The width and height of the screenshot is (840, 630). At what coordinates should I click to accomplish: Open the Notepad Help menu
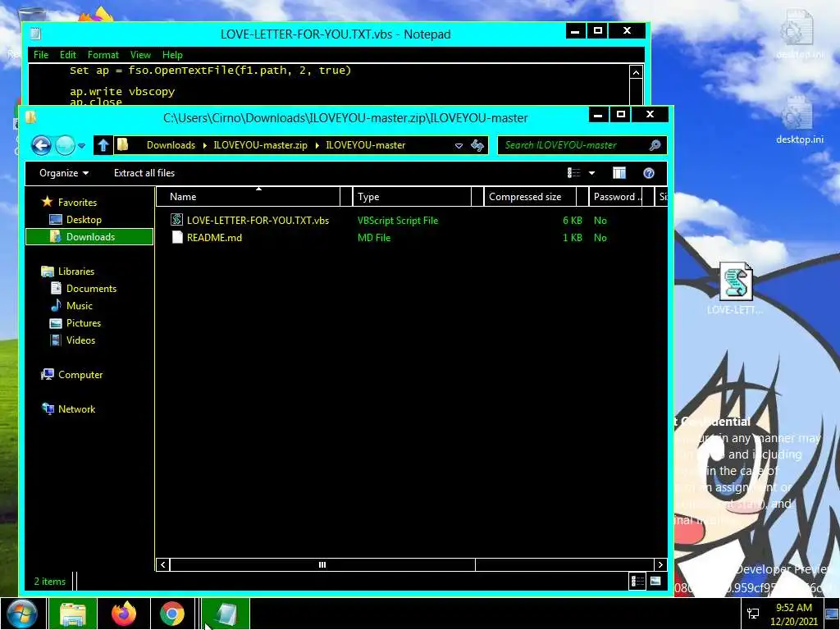(172, 55)
